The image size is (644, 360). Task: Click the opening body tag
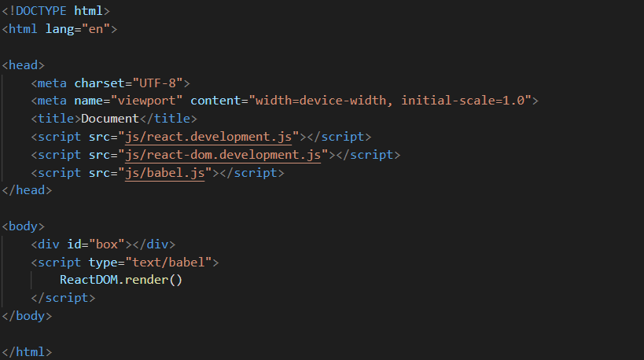pos(24,226)
